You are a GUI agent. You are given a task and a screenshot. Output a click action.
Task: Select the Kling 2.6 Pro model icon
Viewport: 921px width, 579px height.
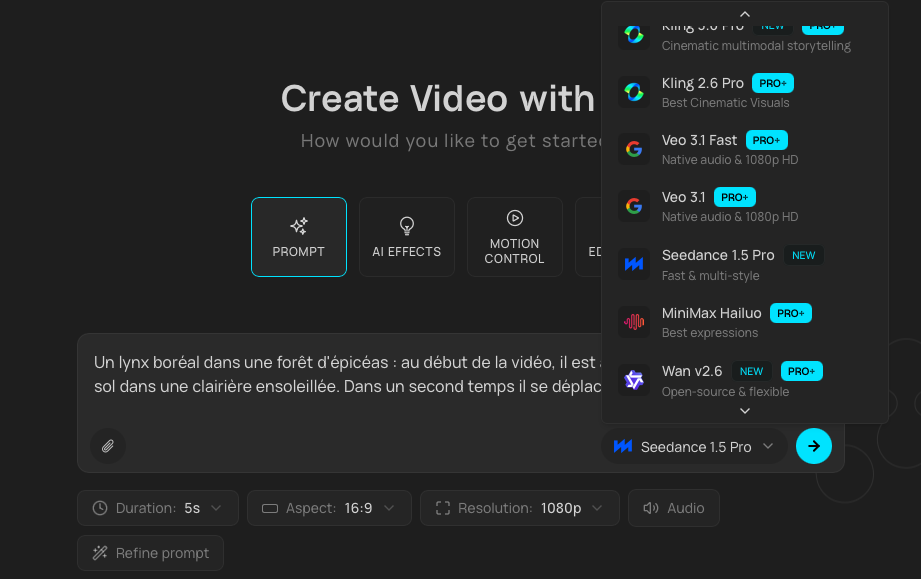click(633, 92)
